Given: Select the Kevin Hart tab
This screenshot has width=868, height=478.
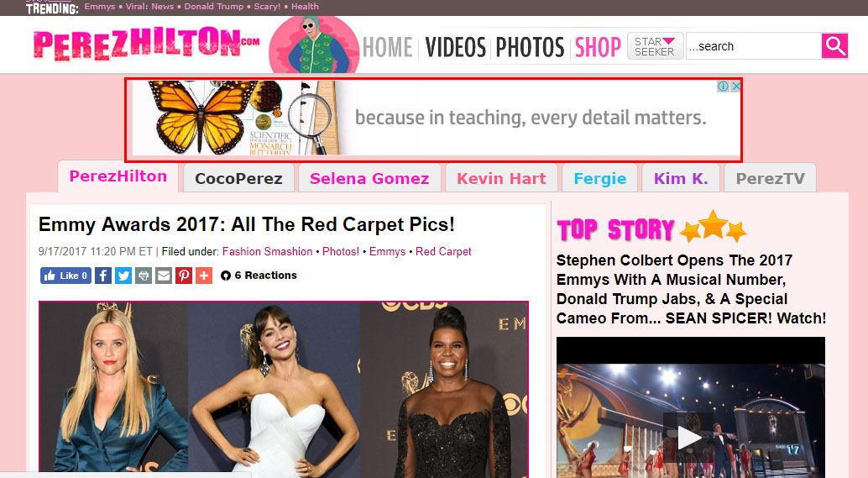Looking at the screenshot, I should click(501, 178).
